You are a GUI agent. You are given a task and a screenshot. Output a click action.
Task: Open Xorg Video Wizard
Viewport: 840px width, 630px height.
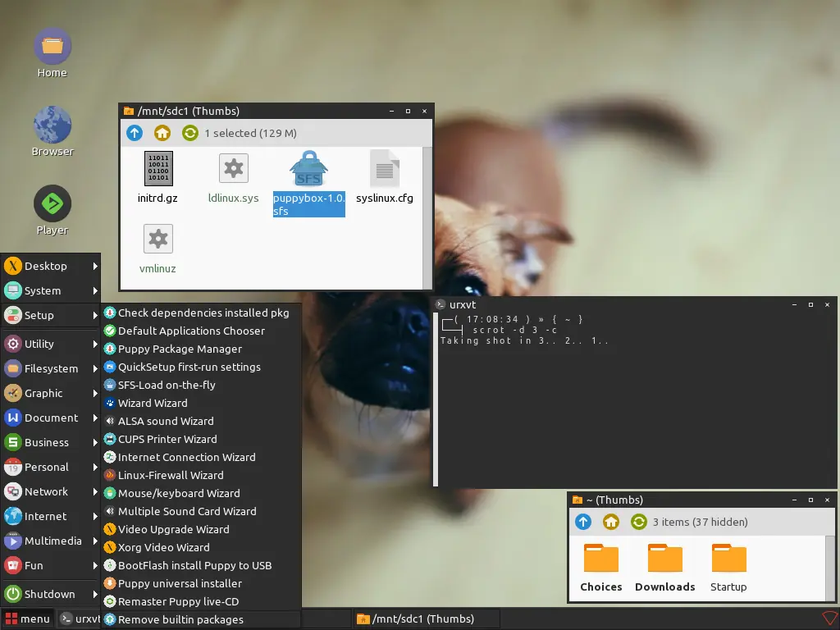click(x=202, y=547)
